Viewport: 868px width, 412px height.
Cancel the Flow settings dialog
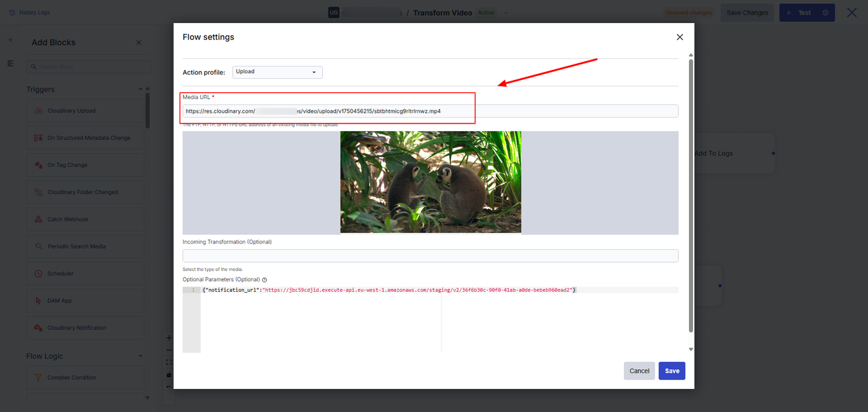[639, 371]
